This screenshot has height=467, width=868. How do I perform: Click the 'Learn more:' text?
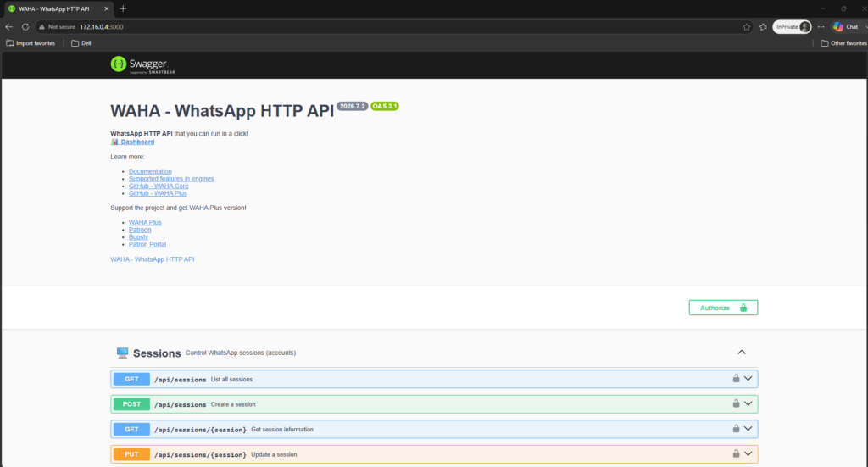coord(127,157)
